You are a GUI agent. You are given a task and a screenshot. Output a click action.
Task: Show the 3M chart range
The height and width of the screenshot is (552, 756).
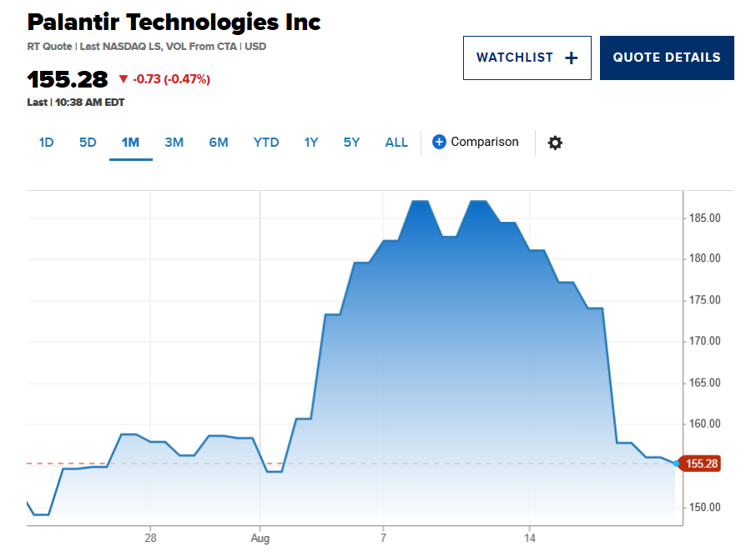(x=174, y=143)
